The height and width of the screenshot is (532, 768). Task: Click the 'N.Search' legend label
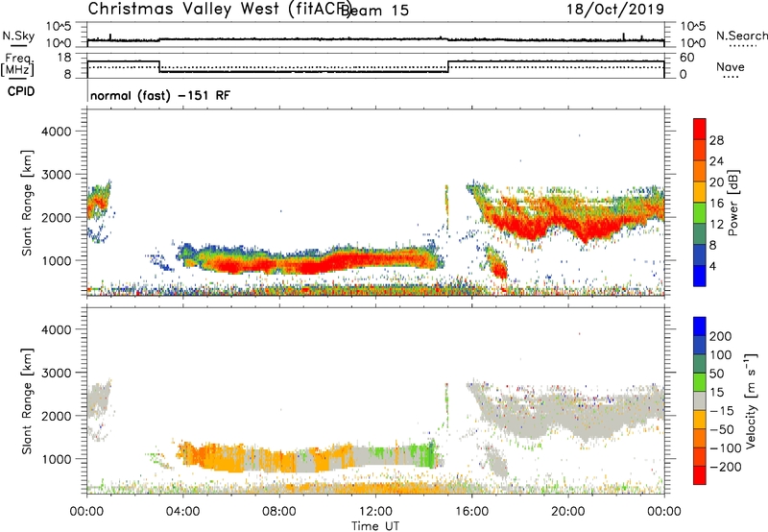tap(741, 36)
